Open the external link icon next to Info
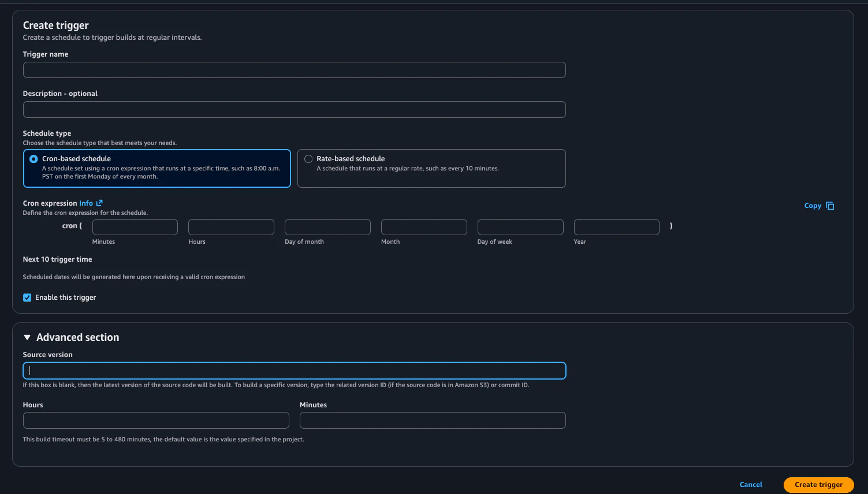The height and width of the screenshot is (494, 868). 99,203
